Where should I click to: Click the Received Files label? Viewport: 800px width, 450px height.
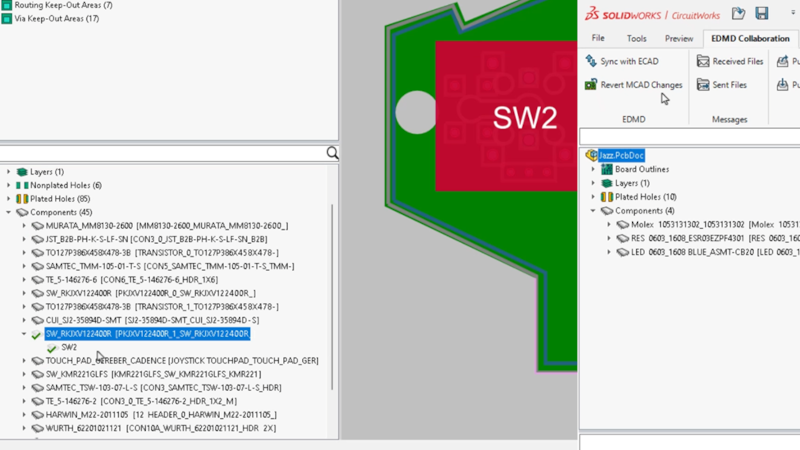738,61
